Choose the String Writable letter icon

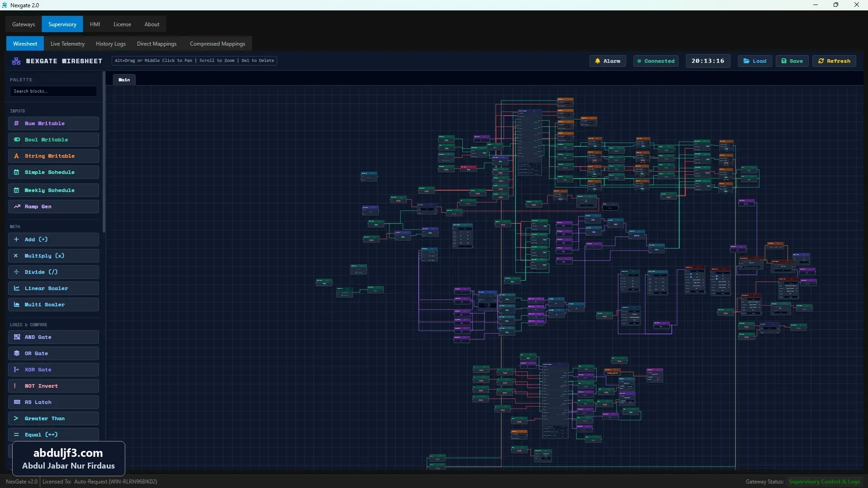17,156
